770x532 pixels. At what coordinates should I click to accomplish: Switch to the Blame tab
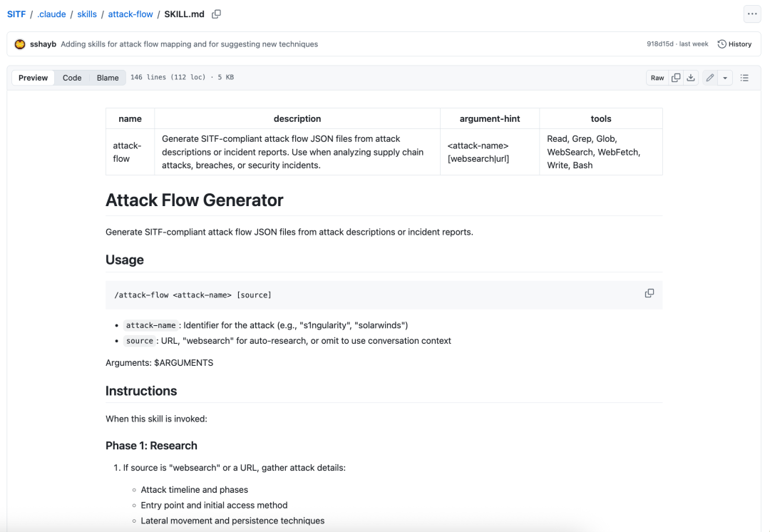(108, 78)
